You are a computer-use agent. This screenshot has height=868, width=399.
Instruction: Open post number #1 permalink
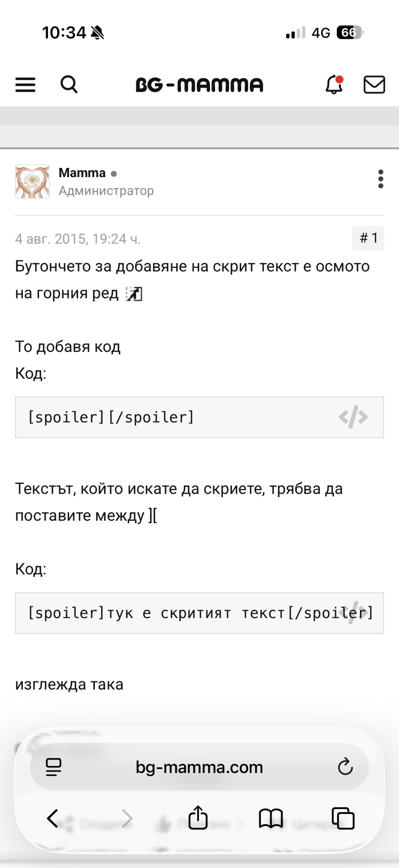368,238
